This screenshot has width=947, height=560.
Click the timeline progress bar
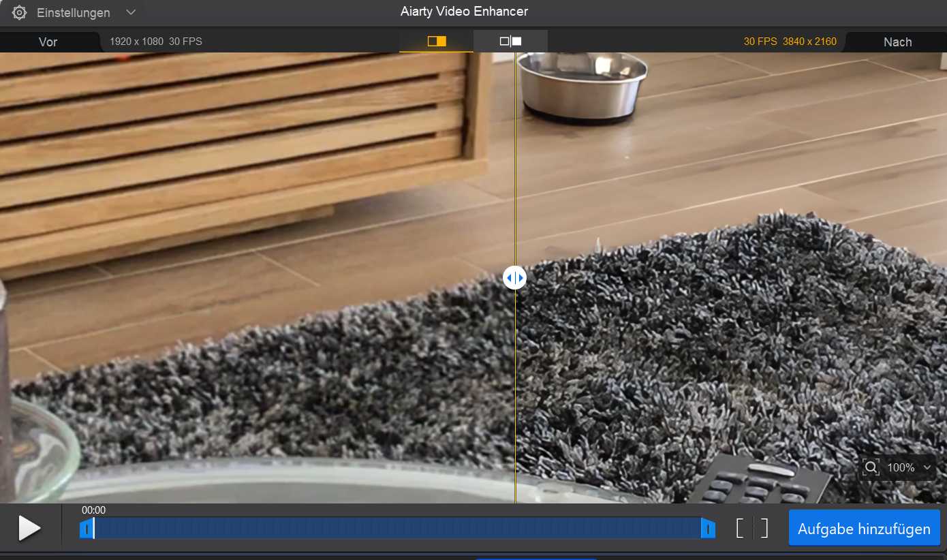[399, 528]
